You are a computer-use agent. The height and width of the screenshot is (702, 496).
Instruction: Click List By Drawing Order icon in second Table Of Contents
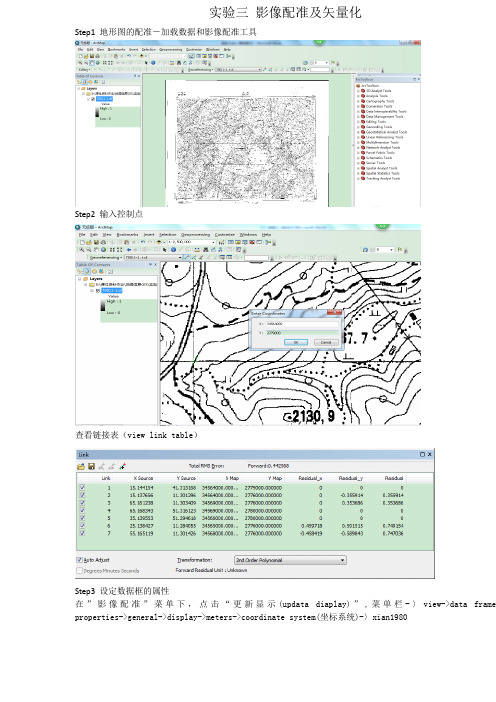[79, 271]
